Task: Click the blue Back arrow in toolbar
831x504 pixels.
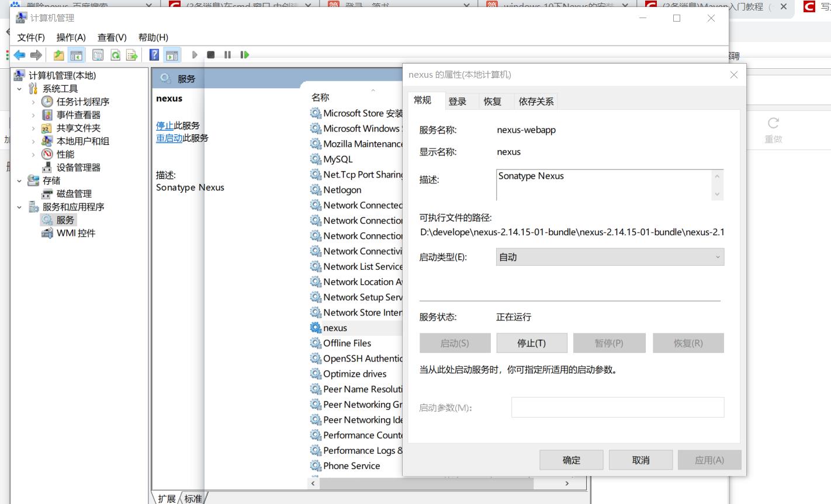Action: 19,55
